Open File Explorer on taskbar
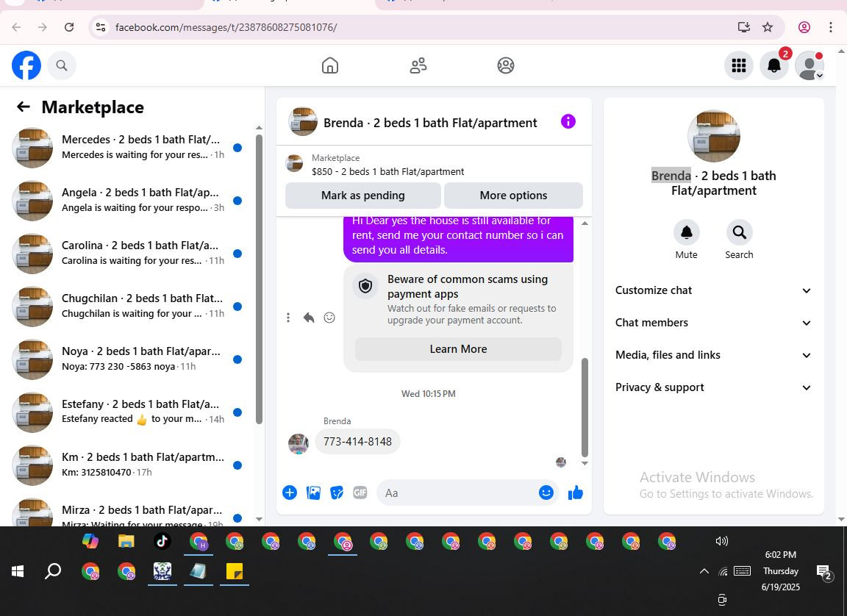Screen dimensions: 847x616 (126, 541)
